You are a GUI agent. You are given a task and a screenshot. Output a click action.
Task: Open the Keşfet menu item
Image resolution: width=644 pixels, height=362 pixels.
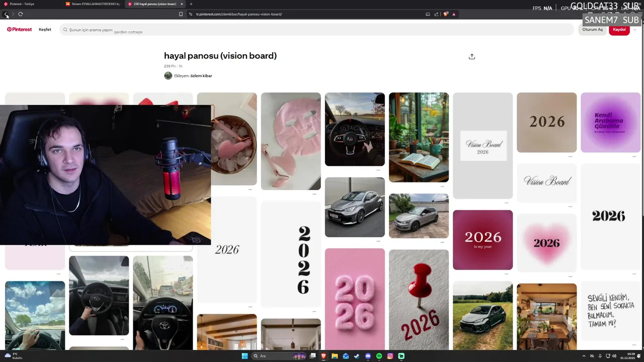click(45, 30)
